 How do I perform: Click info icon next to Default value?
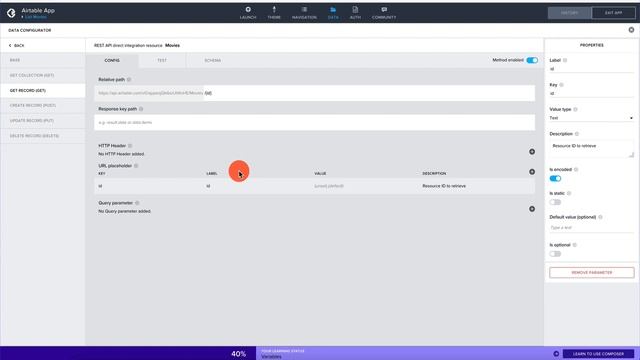tap(600, 217)
